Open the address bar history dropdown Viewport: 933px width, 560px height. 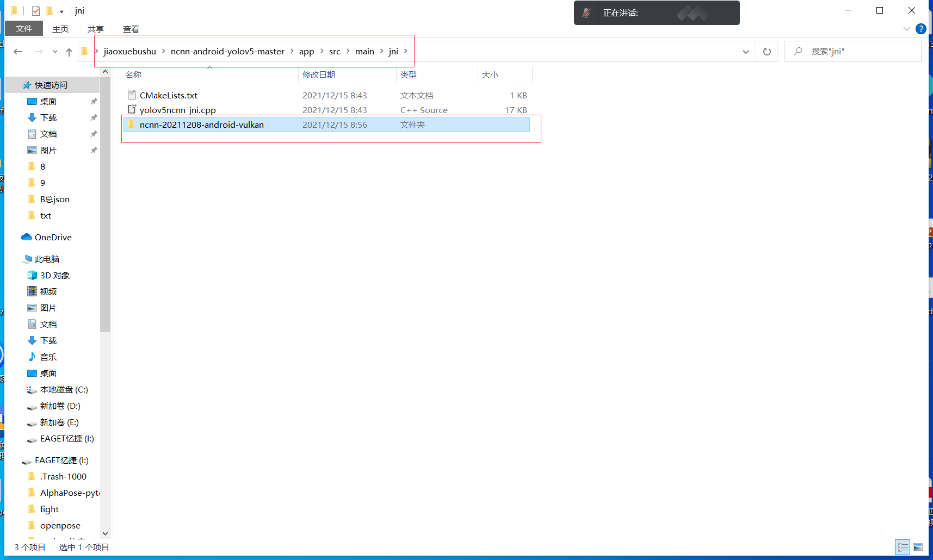(x=745, y=51)
